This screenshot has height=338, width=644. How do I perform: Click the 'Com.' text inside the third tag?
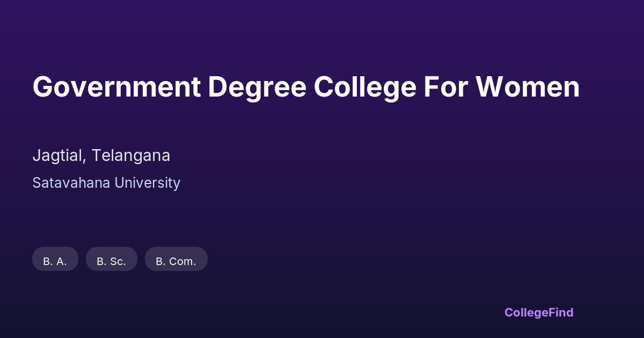[x=183, y=262]
